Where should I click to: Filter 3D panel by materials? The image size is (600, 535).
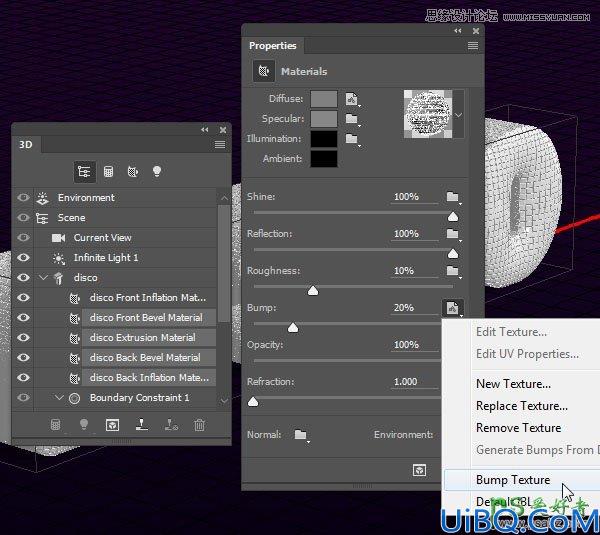pos(132,171)
